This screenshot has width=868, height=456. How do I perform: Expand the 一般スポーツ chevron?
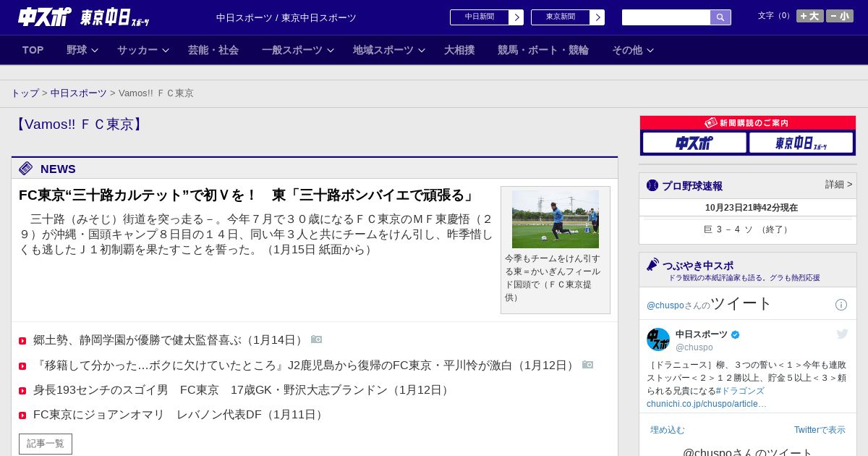click(x=331, y=51)
